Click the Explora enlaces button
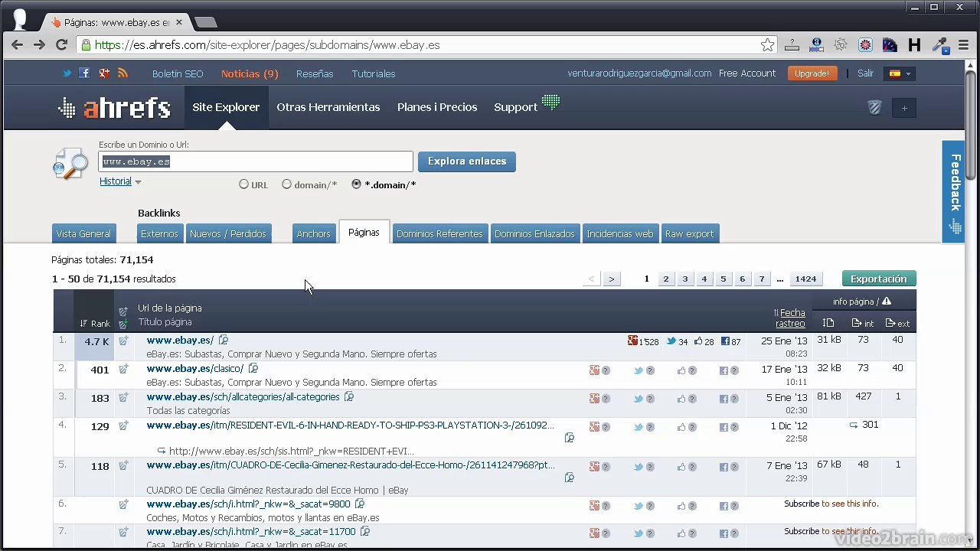Viewport: 980px width, 551px height. tap(467, 161)
